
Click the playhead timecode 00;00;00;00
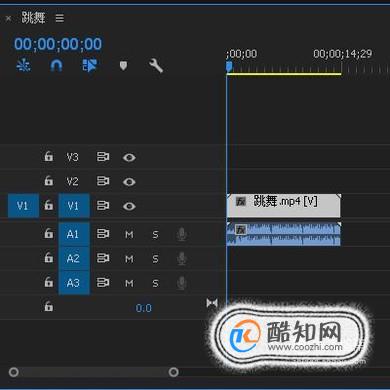(58, 44)
